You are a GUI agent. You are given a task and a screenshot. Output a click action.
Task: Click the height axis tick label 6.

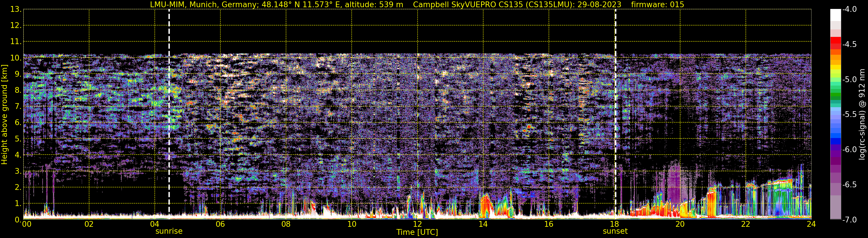(x=18, y=122)
